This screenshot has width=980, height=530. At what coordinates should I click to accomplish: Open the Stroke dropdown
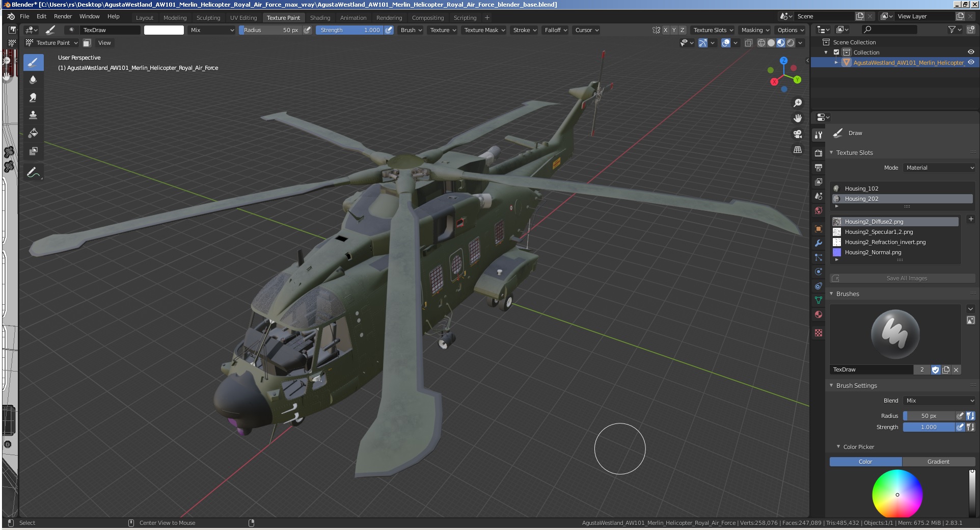coord(524,30)
